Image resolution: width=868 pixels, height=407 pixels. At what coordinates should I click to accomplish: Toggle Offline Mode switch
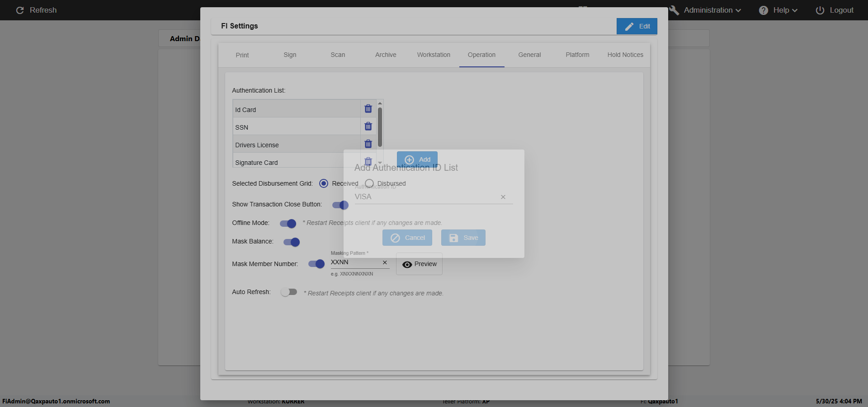click(288, 224)
